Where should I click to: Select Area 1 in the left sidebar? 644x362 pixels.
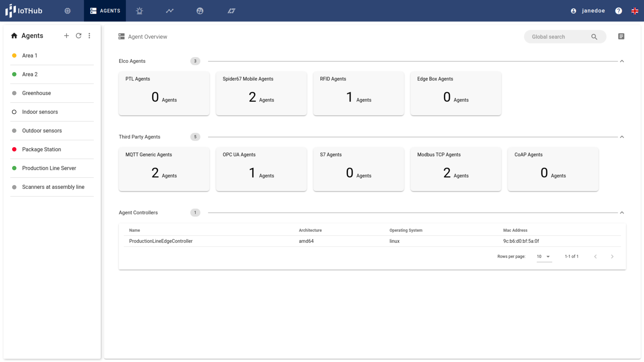pyautogui.click(x=30, y=55)
